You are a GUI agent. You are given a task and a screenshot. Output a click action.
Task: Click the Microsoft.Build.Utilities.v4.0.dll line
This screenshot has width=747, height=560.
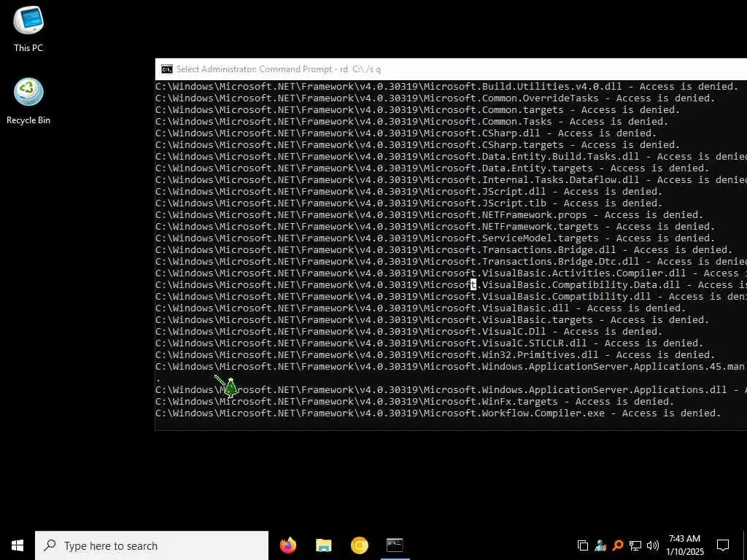[x=446, y=87]
